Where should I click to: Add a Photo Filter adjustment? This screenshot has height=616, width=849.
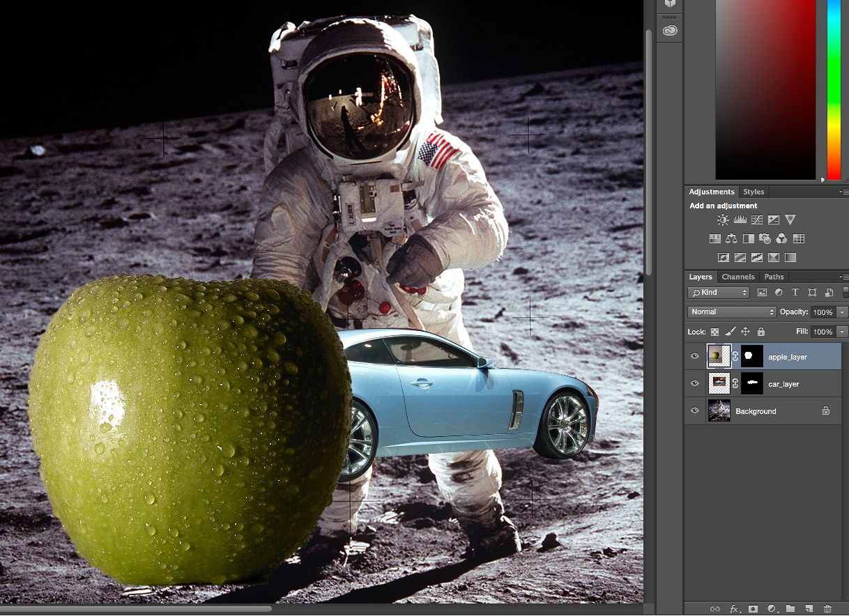pyautogui.click(x=765, y=238)
